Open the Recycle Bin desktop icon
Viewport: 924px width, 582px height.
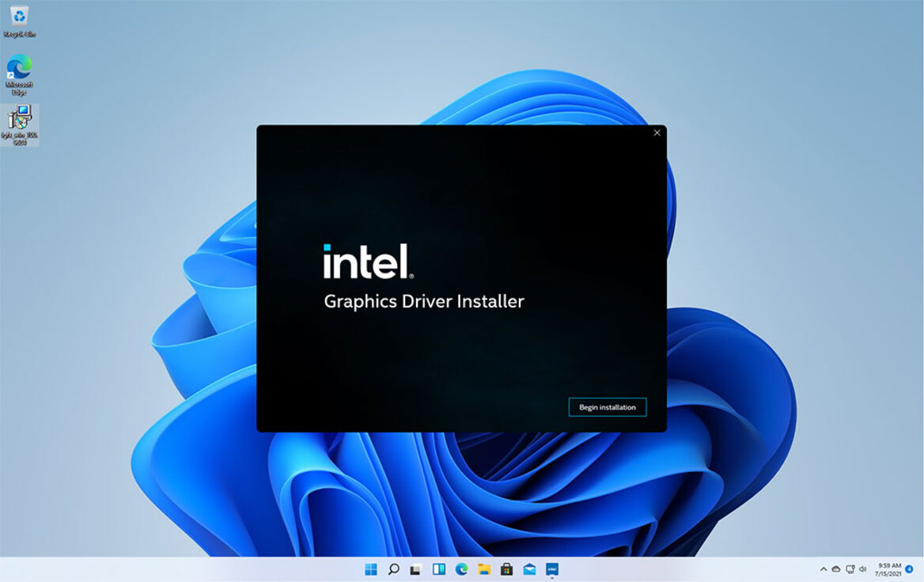20,21
